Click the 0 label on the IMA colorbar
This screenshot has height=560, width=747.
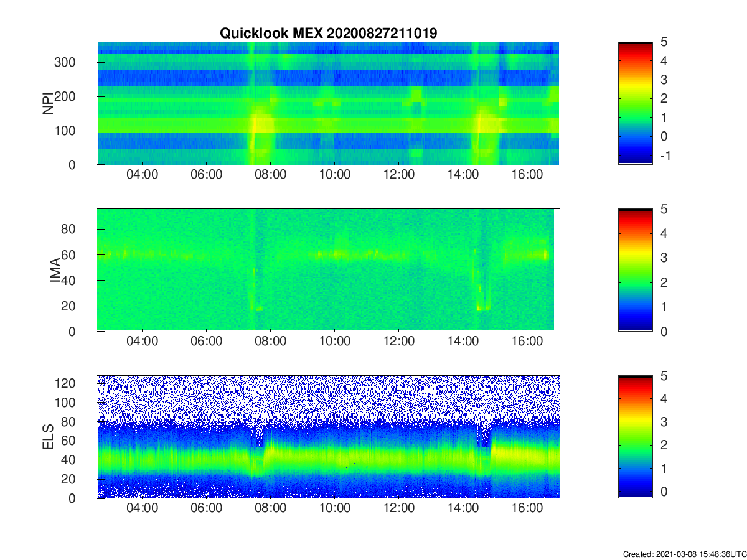coord(664,331)
